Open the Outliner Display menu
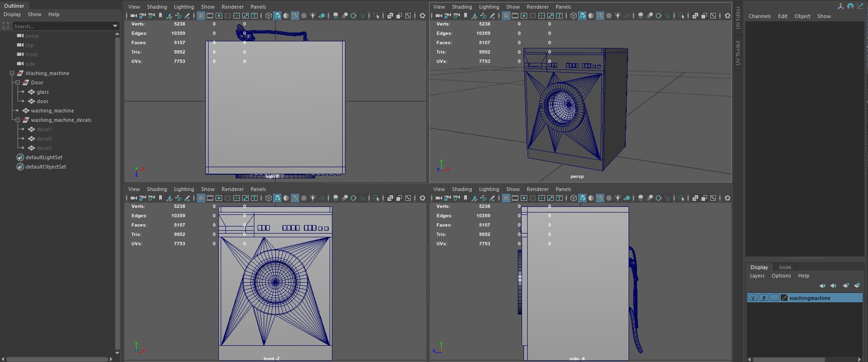Image resolution: width=868 pixels, height=362 pixels. 12,14
